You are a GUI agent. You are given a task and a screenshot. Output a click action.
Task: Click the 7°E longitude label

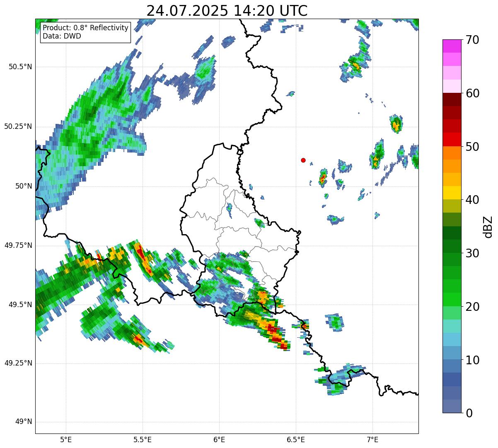point(372,439)
